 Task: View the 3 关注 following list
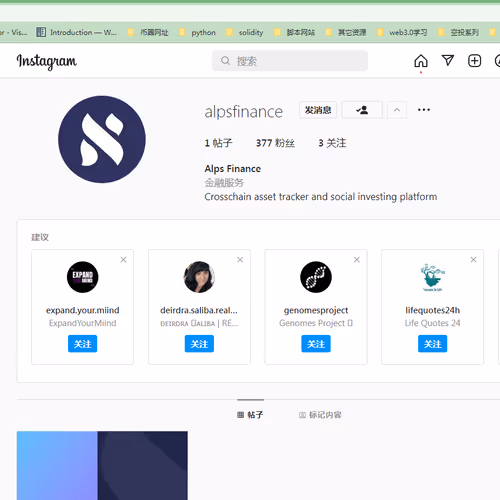coord(332,143)
